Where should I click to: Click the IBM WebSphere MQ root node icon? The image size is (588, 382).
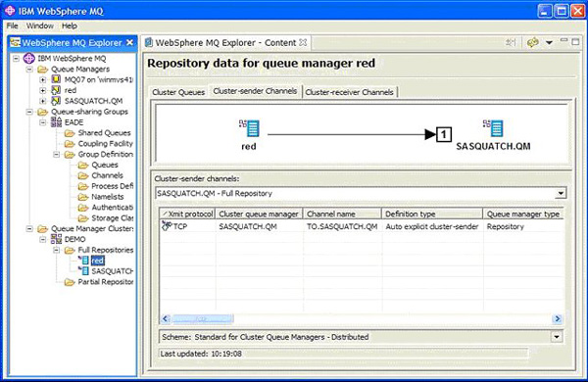point(29,59)
